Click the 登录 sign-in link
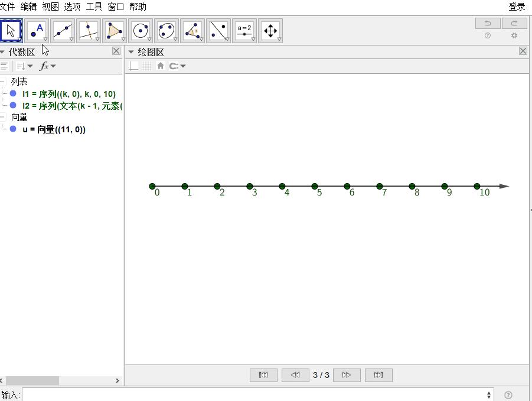Screen dimensions: 532x401 coord(517,6)
